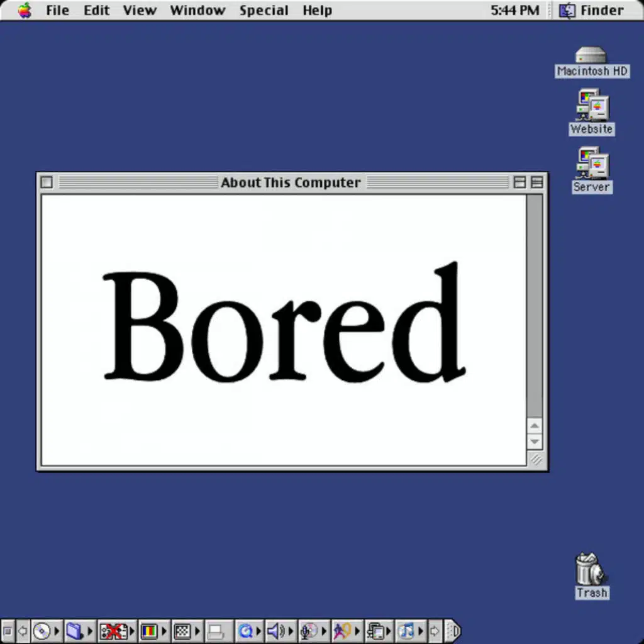Open the Apple menu
Viewport: 644px width, 644px height.
(x=25, y=10)
